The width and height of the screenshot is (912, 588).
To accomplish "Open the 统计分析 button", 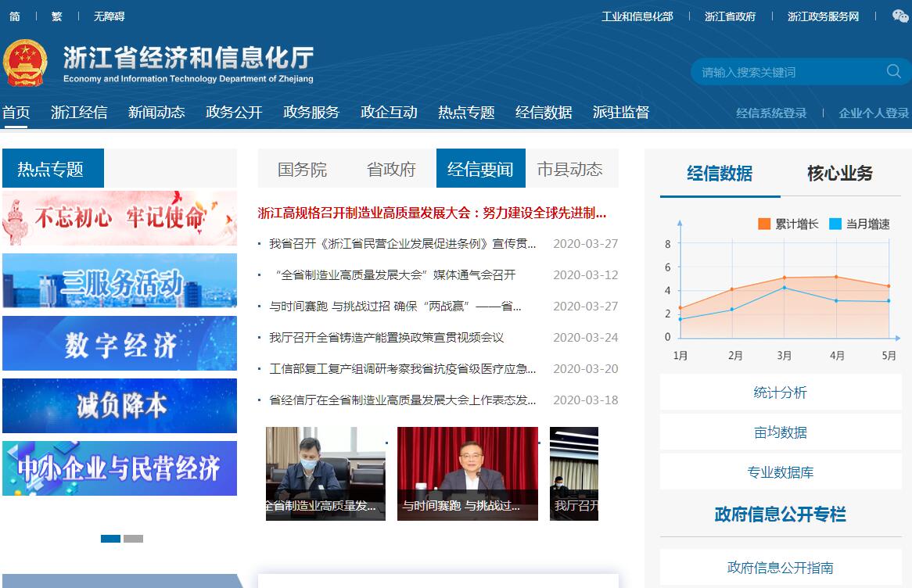I will [780, 393].
